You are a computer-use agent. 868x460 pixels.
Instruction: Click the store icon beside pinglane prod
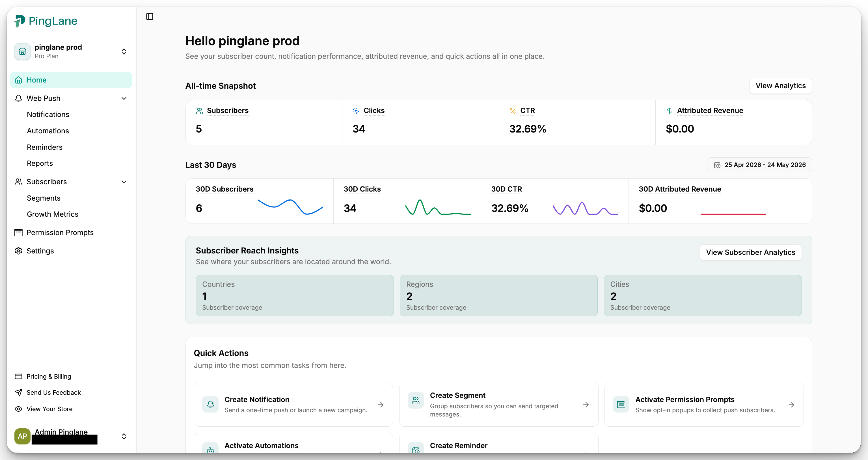coord(23,51)
